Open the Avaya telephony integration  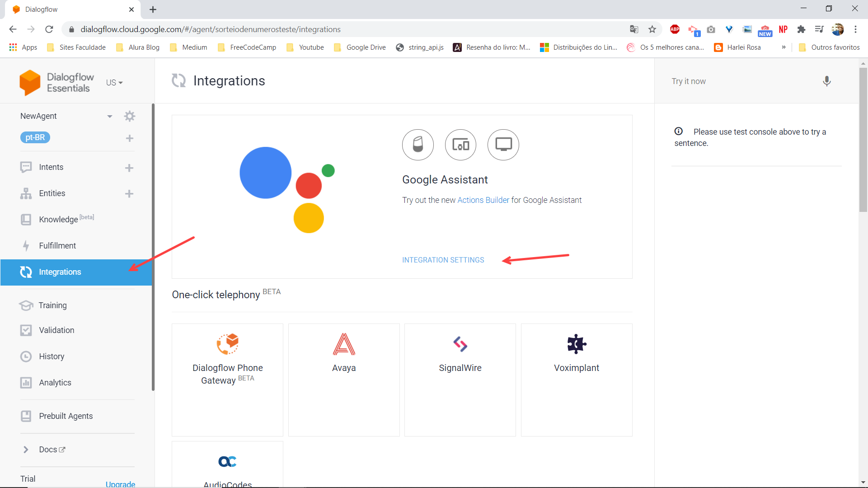344,380
